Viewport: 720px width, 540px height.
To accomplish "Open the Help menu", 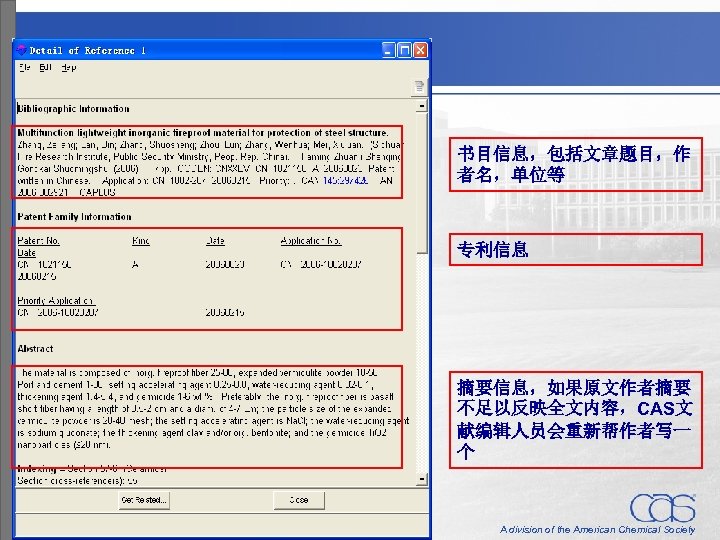I will click(68, 68).
